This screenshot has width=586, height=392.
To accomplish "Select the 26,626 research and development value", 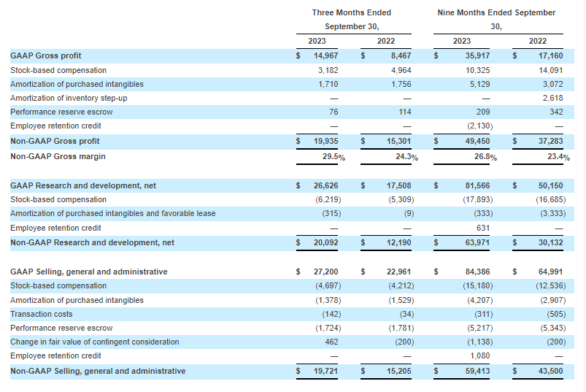I will coord(325,185).
